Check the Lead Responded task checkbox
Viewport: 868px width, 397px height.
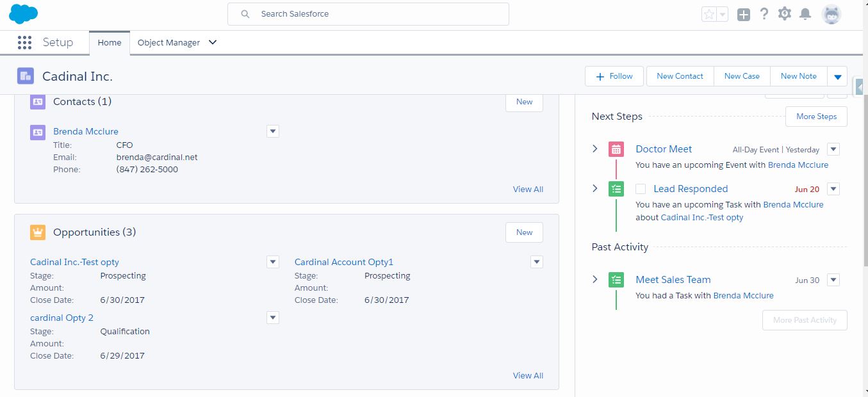point(641,189)
